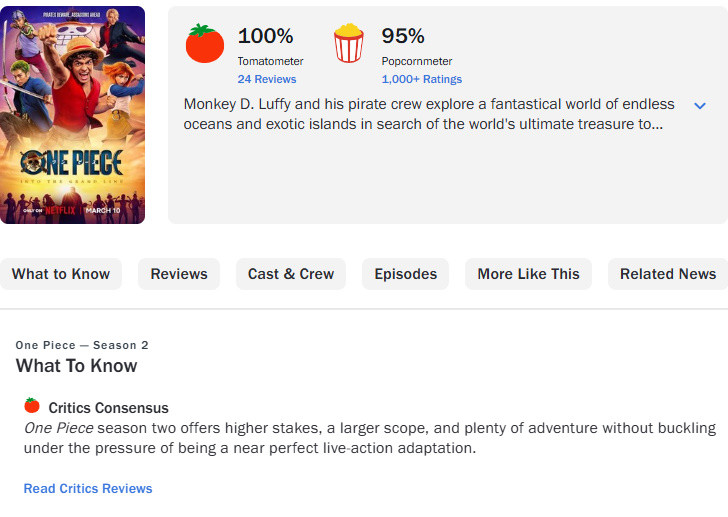Open the 24 Reviews link
Viewport: 728px width, 517px height.
[267, 79]
